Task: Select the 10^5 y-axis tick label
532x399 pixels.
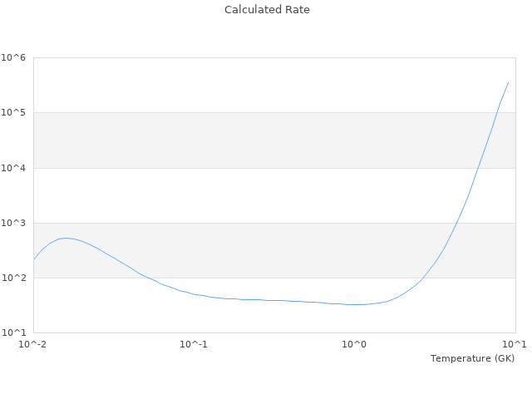Action: (x=14, y=112)
